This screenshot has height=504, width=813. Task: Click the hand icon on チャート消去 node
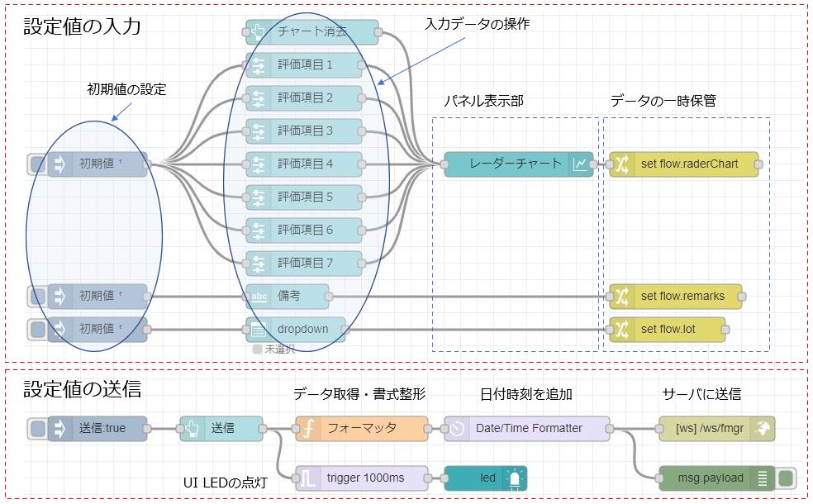click(259, 32)
